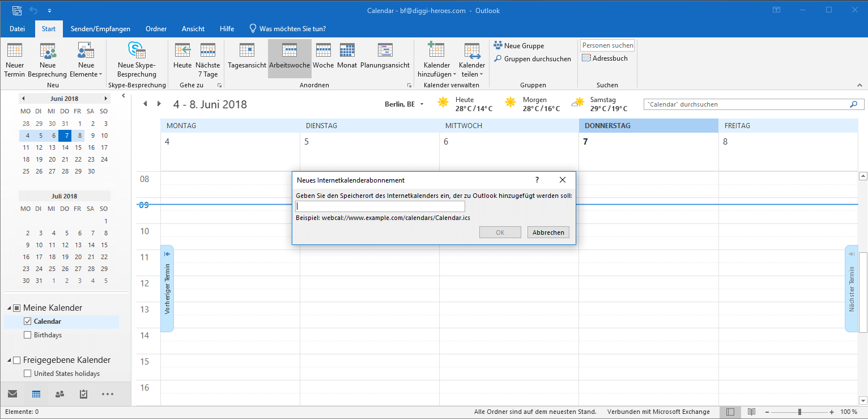Adjust the zoom slider
Viewport: 868px width, 419px height.
coord(799,412)
